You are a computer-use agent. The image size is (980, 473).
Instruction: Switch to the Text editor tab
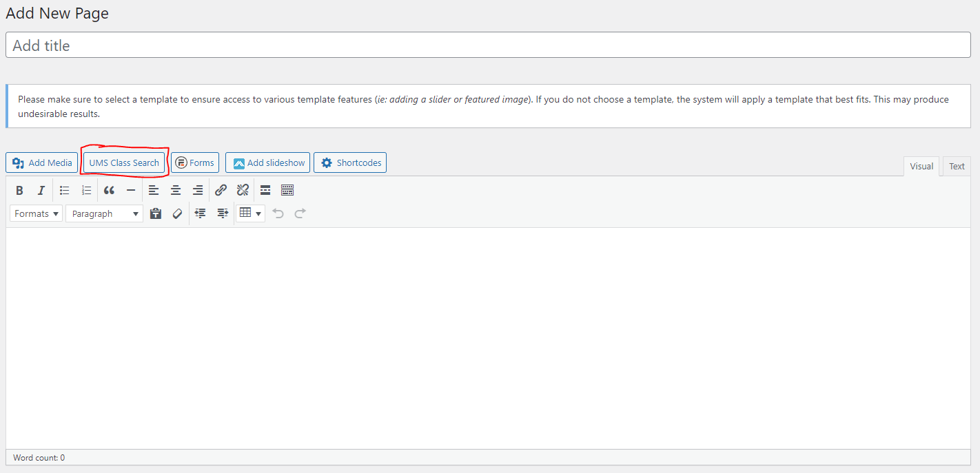pyautogui.click(x=957, y=167)
